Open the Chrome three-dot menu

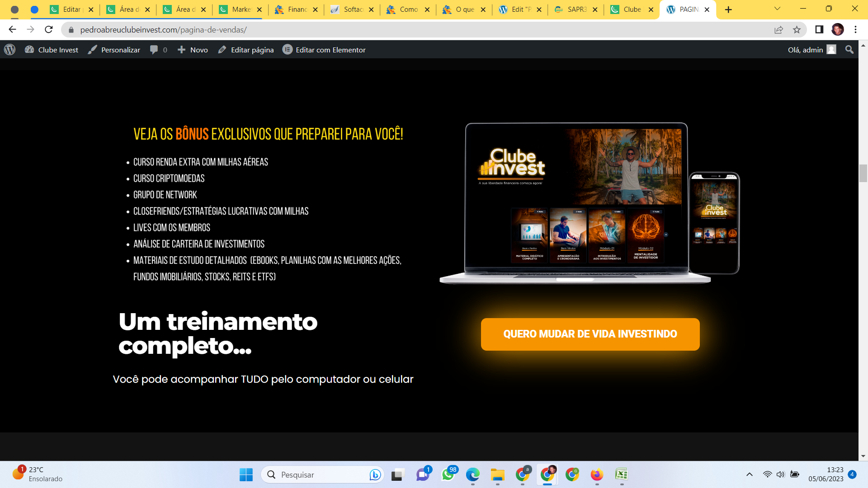855,30
